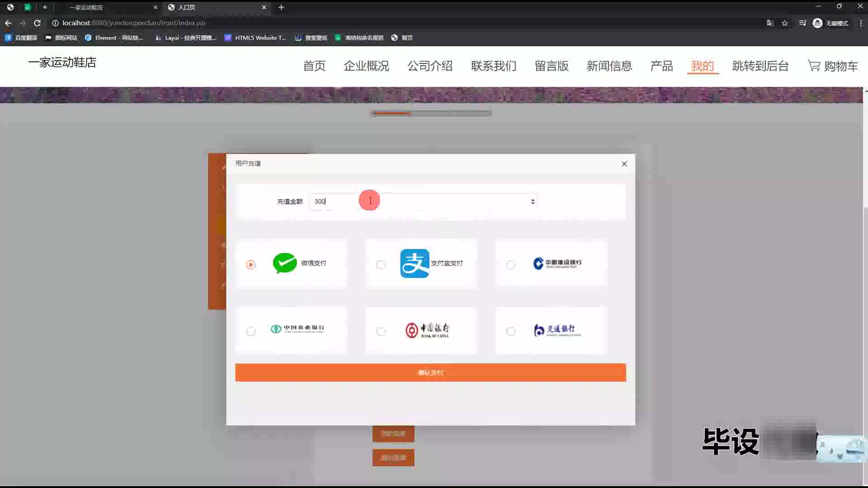The width and height of the screenshot is (868, 488).
Task: Click the site info icon in address bar
Action: (x=55, y=23)
